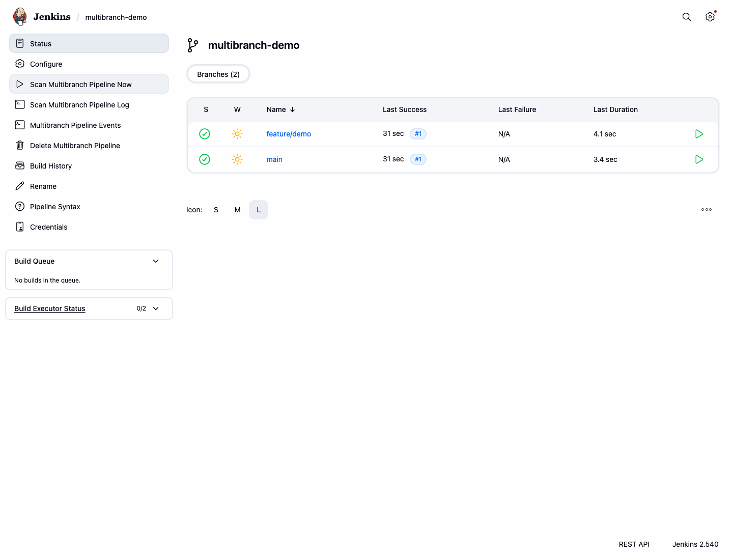
Task: Click the Build Executor Status link
Action: point(50,309)
